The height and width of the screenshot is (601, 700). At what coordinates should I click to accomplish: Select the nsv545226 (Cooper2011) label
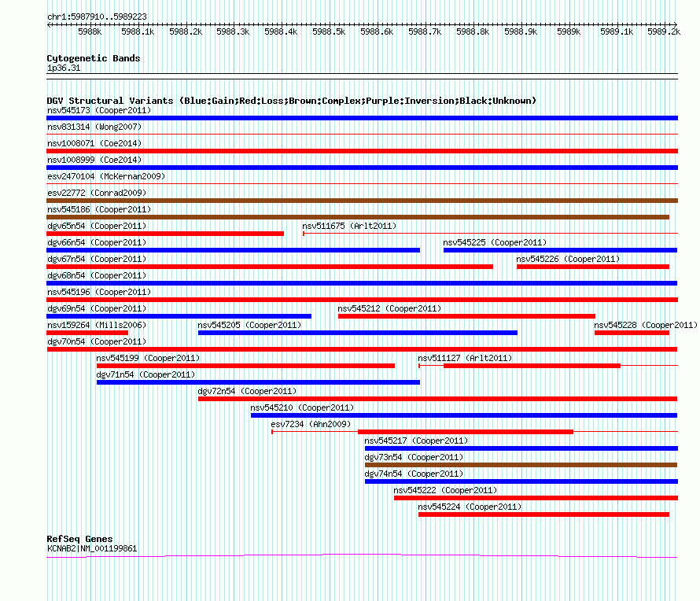568,259
